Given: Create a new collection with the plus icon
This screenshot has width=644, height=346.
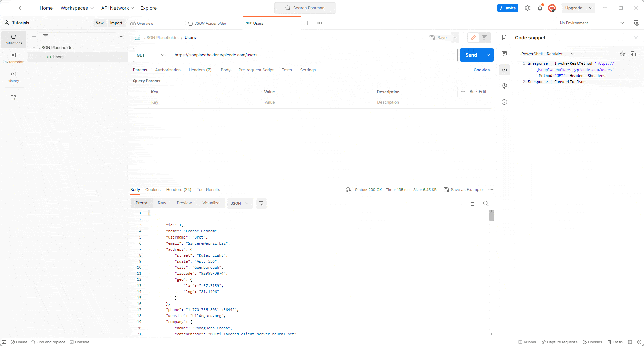Looking at the screenshot, I should click(x=34, y=36).
